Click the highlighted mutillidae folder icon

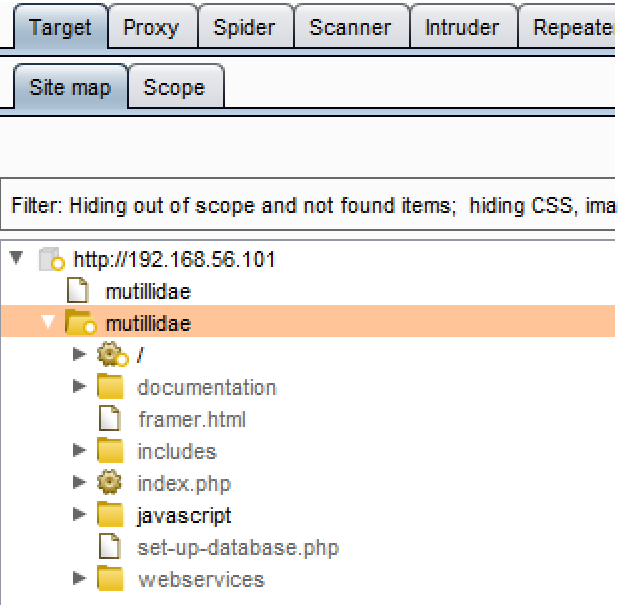click(79, 324)
